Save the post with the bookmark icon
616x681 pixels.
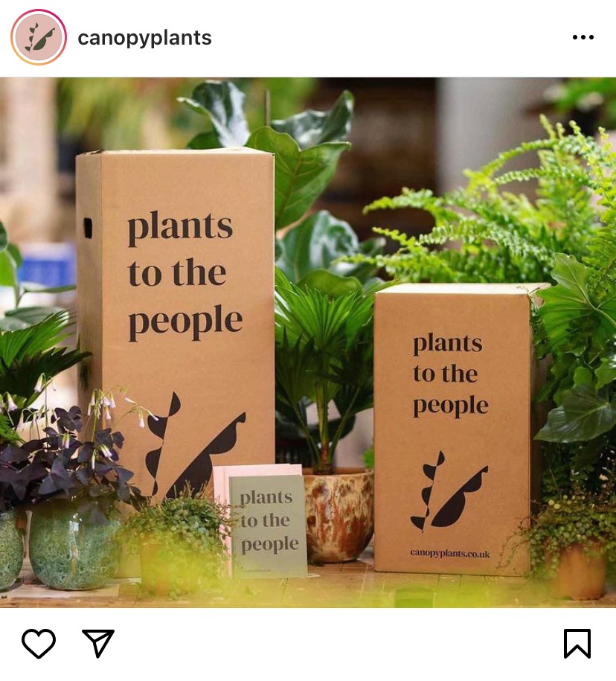(577, 643)
